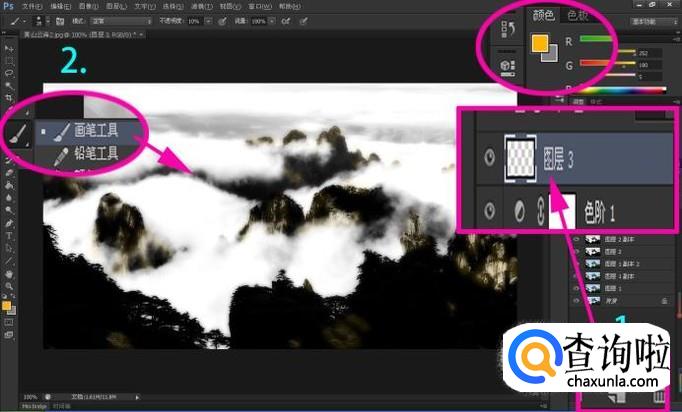The height and width of the screenshot is (412, 682).
Task: Open the History panel icon
Action: pos(508,29)
